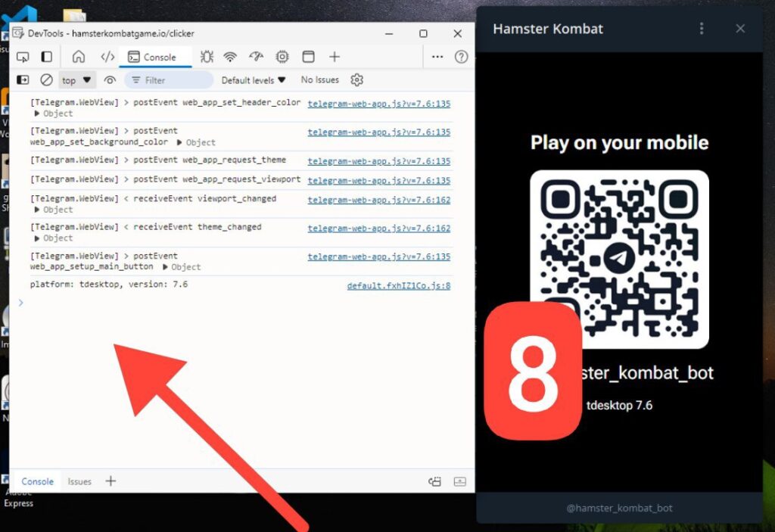Open the Network panel wifi icon
Viewport: 775px width, 532px height.
click(230, 57)
